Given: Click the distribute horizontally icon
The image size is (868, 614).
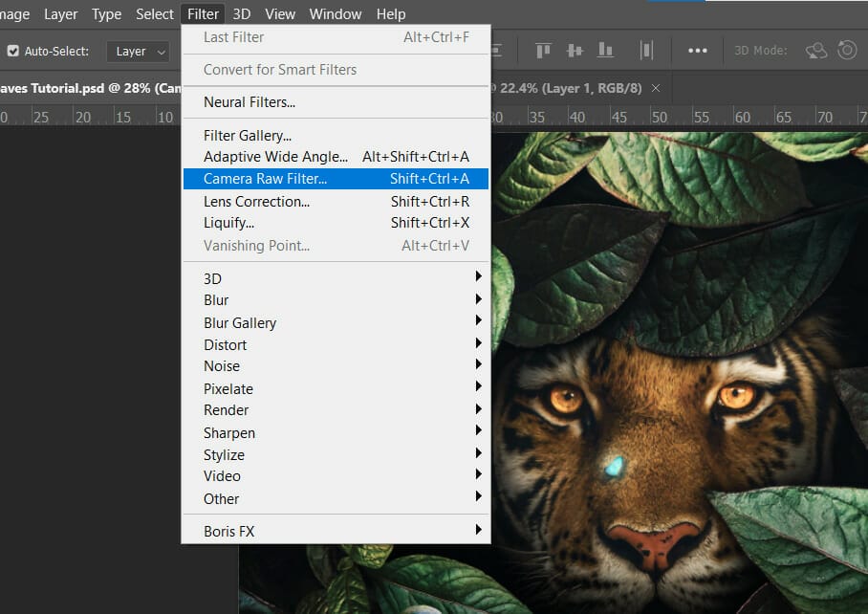Looking at the screenshot, I should 647,51.
